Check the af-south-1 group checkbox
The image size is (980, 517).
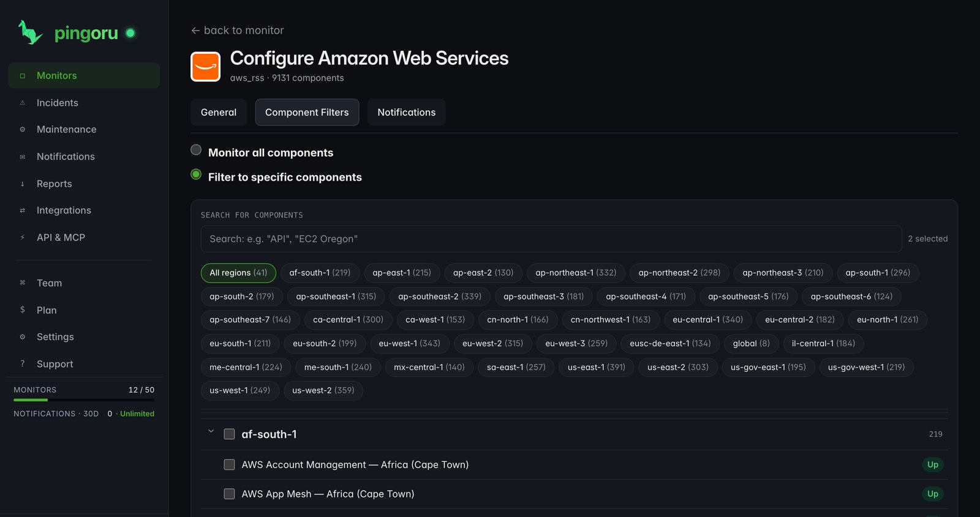(230, 434)
